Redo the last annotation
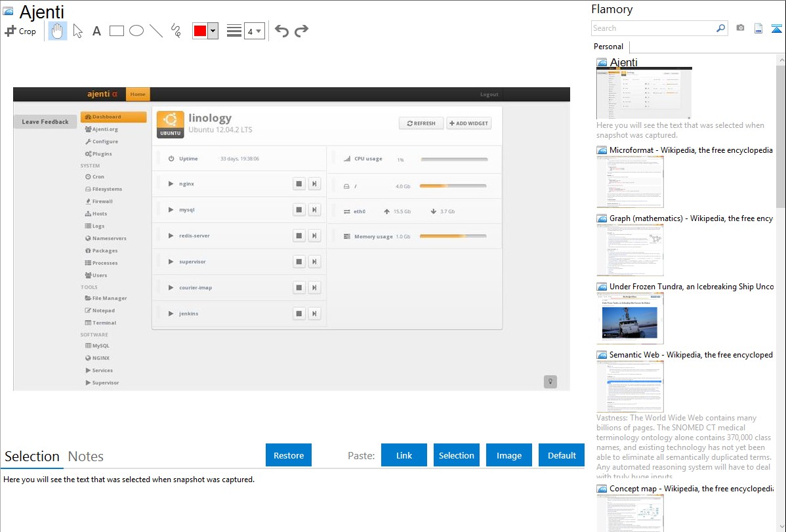786x532 pixels. tap(302, 31)
